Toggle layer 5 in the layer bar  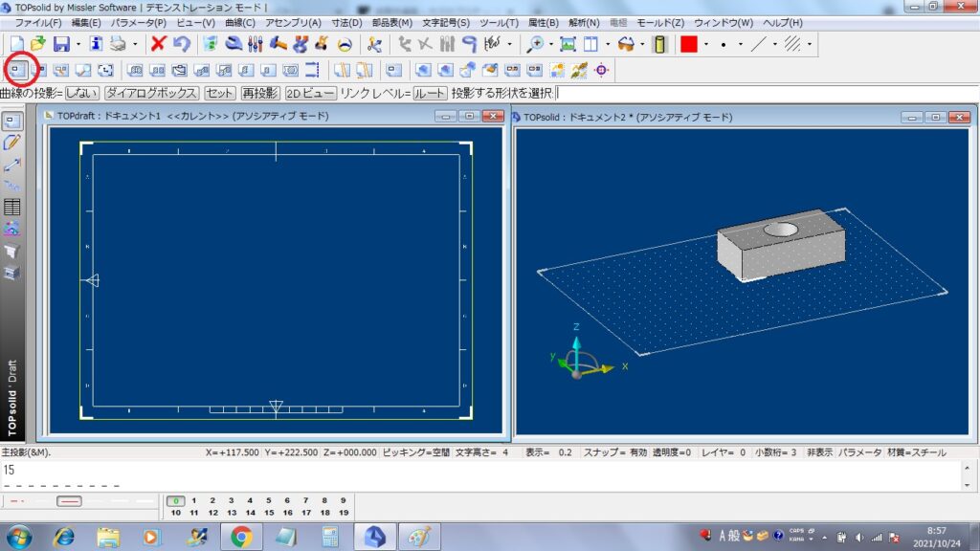click(x=269, y=500)
